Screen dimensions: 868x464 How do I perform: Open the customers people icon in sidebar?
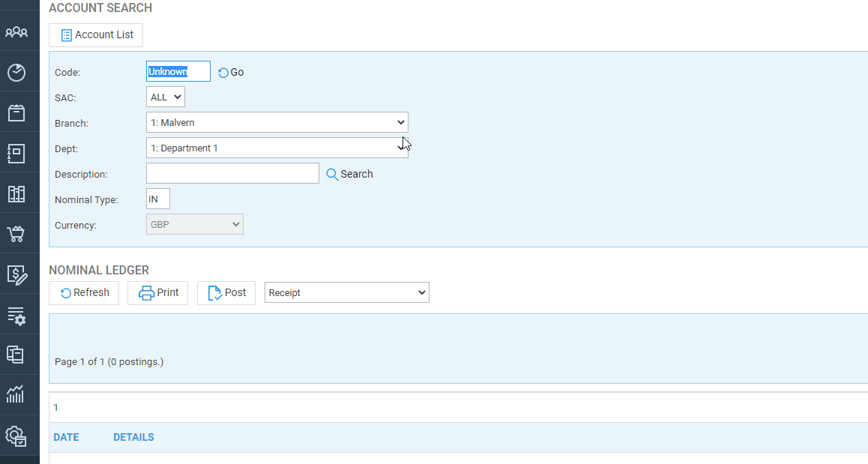tap(16, 31)
